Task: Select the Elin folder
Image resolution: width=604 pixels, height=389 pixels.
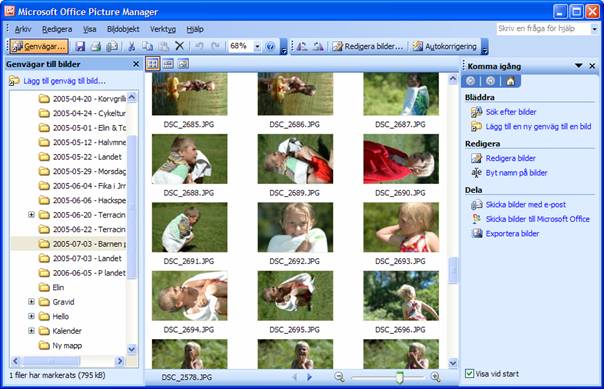Action: pos(58,287)
